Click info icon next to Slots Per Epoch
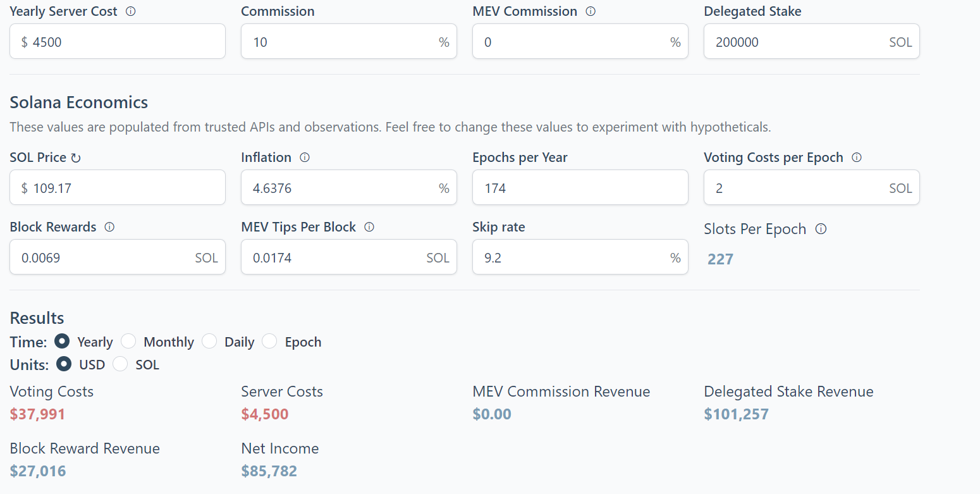This screenshot has height=494, width=980. [x=821, y=229]
